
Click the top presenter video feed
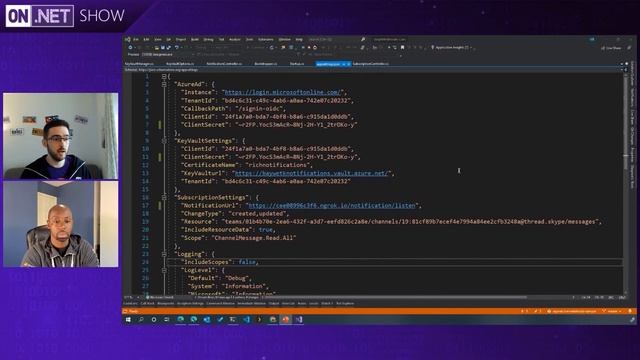61,136
